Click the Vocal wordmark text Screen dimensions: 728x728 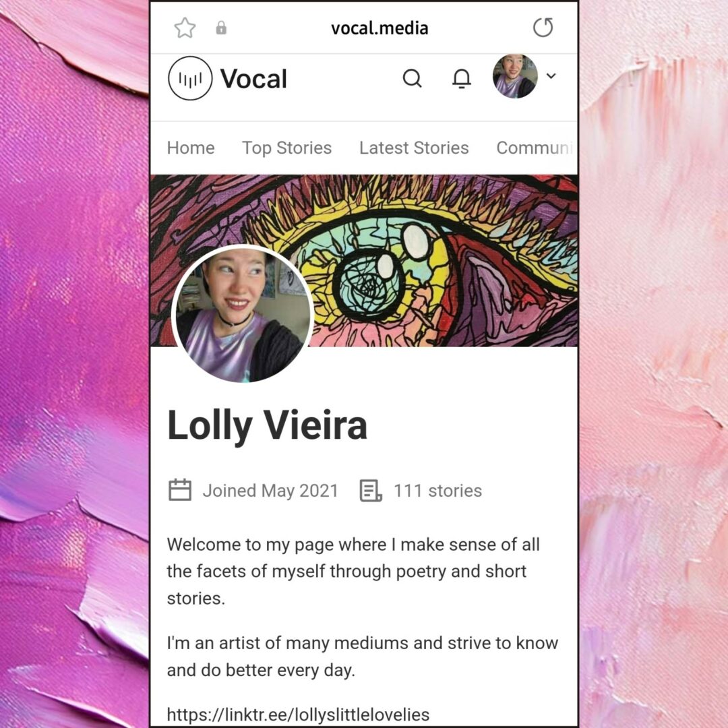[x=253, y=78]
